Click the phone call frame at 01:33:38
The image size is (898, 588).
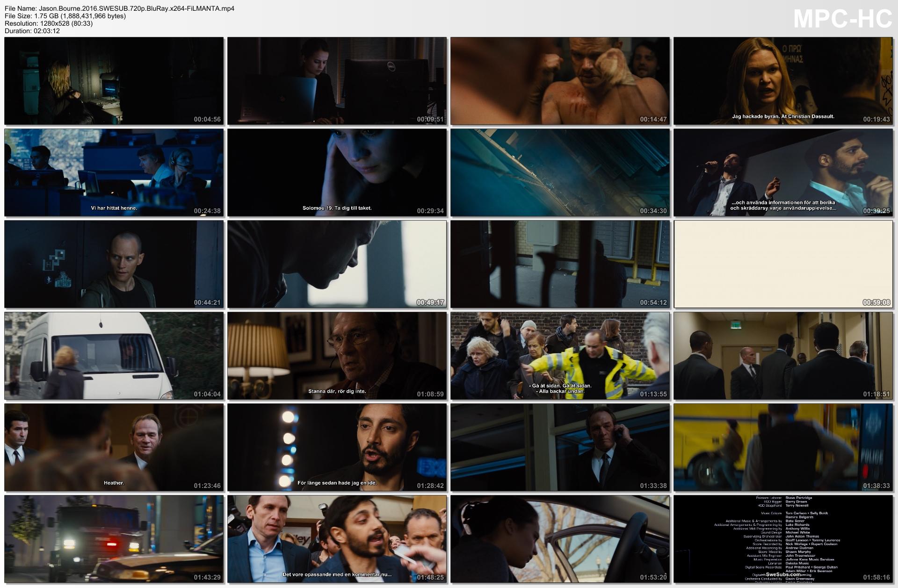560,447
